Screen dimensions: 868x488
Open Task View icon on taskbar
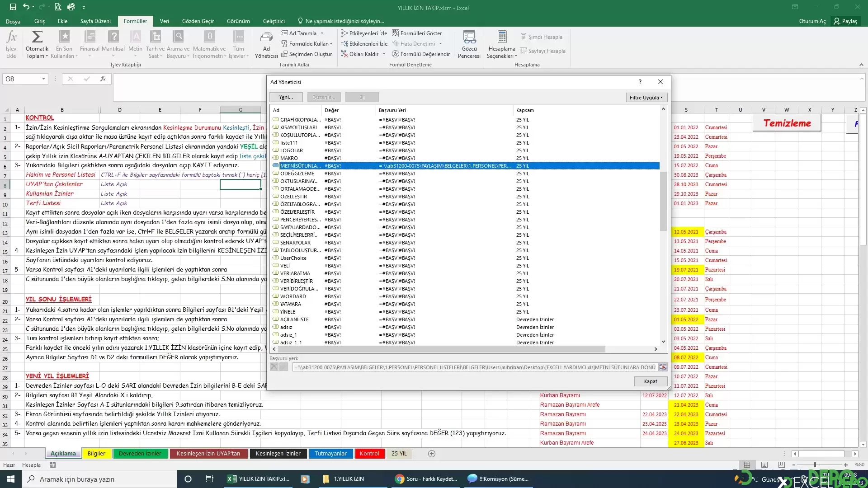(x=209, y=479)
